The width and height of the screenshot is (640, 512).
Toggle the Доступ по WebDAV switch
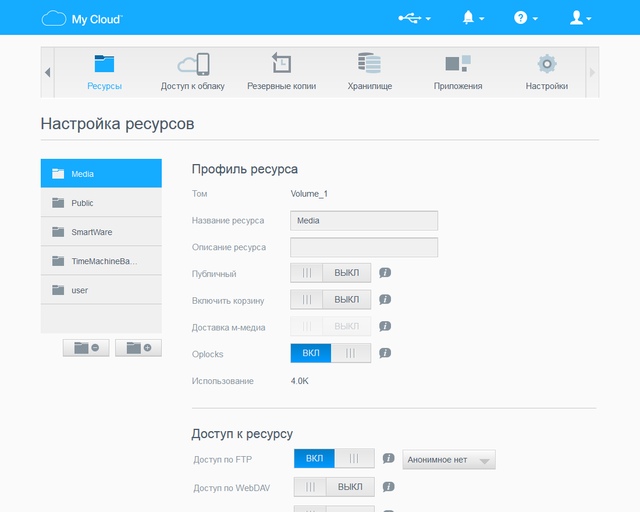(x=334, y=487)
